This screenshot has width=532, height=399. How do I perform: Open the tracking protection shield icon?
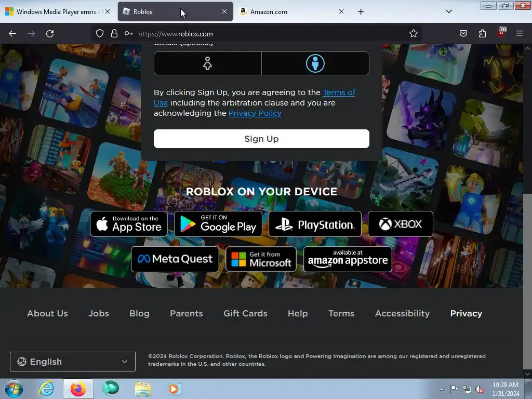(99, 34)
